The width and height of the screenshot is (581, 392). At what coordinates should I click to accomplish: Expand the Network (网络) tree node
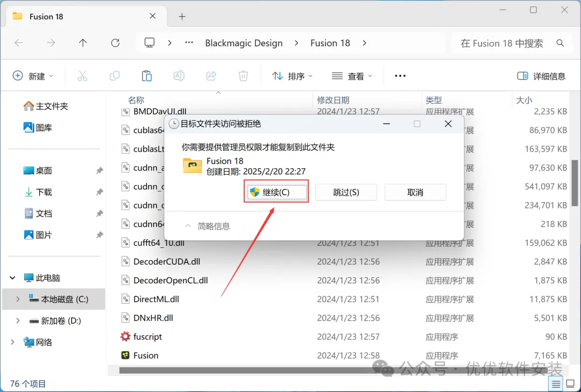tap(12, 342)
